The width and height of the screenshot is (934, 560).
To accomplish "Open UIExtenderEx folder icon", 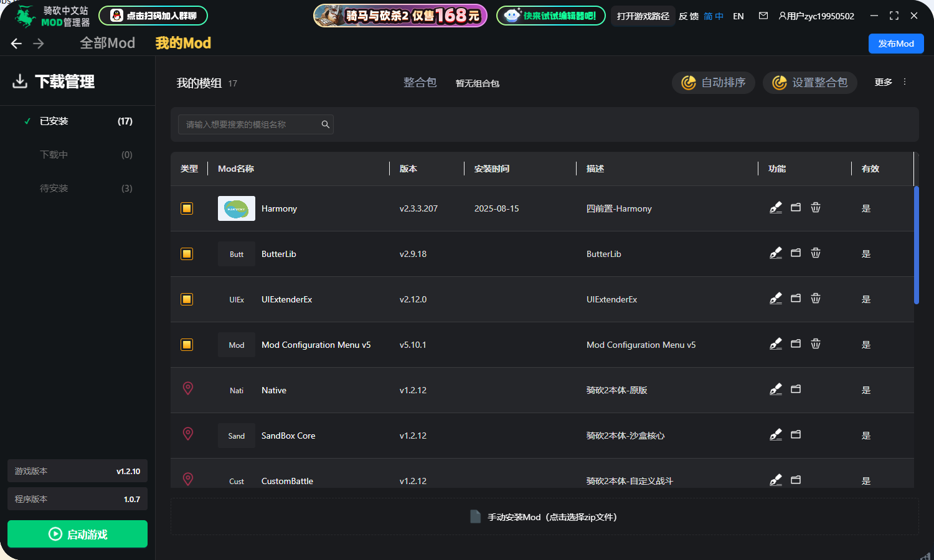I will [x=796, y=298].
